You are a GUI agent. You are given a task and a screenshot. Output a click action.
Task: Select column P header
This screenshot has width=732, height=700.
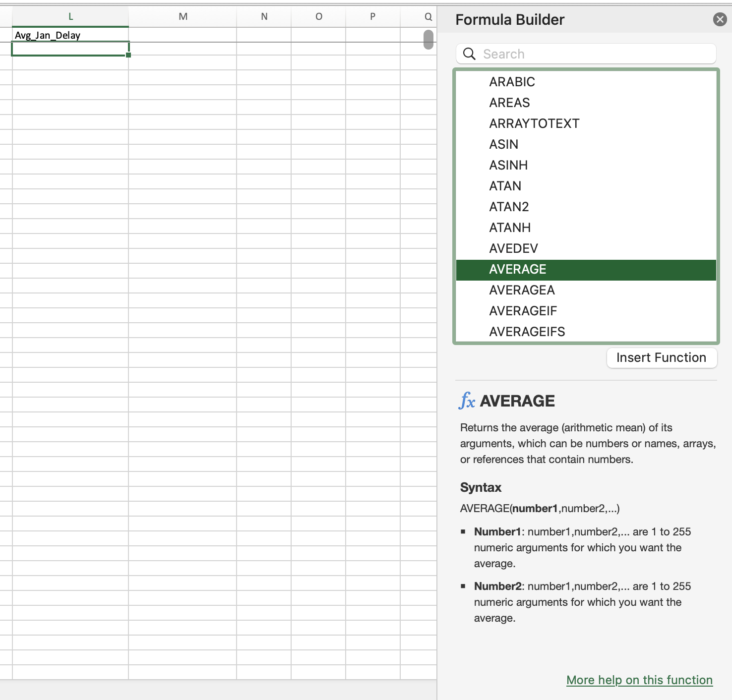click(x=372, y=16)
